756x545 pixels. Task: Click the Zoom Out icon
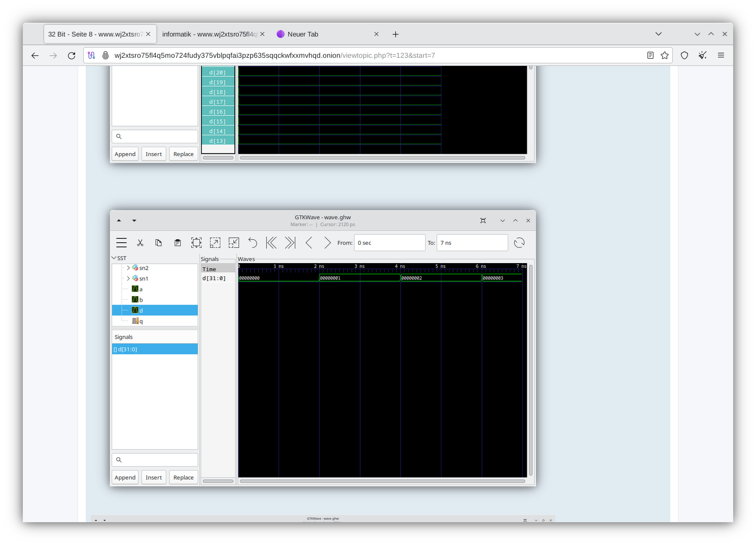[233, 242]
